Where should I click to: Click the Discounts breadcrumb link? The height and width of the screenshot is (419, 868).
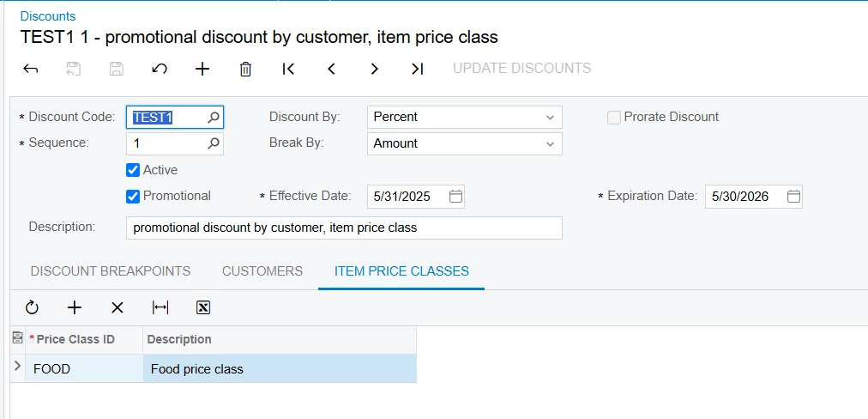pos(48,16)
